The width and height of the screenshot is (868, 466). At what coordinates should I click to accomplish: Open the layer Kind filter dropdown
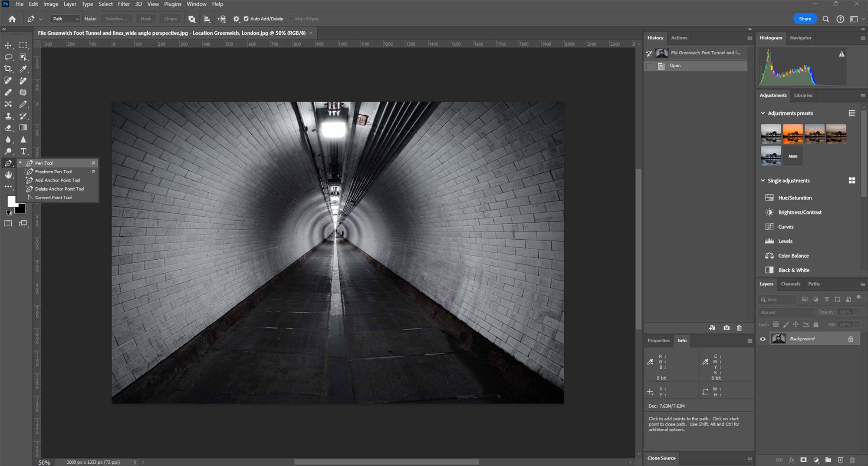[778, 300]
